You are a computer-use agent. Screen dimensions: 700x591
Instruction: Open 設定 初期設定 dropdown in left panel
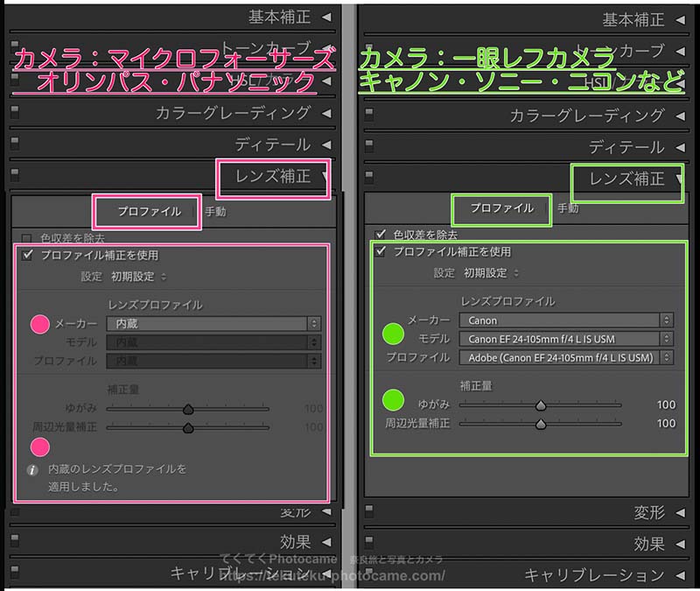pos(138,277)
